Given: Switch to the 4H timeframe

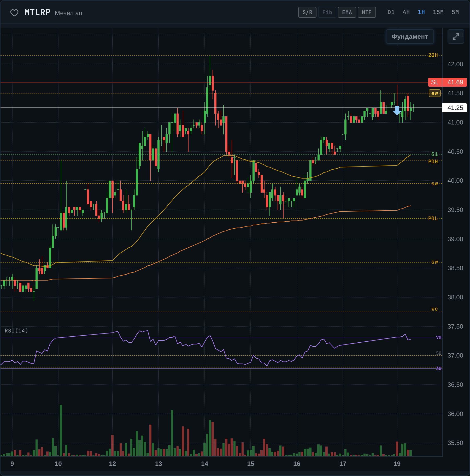Looking at the screenshot, I should pyautogui.click(x=406, y=12).
